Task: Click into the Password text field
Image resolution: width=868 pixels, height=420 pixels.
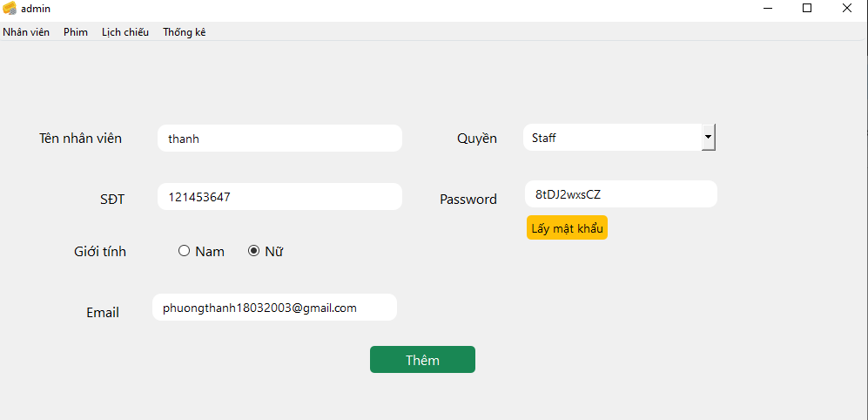Action: pyautogui.click(x=621, y=194)
